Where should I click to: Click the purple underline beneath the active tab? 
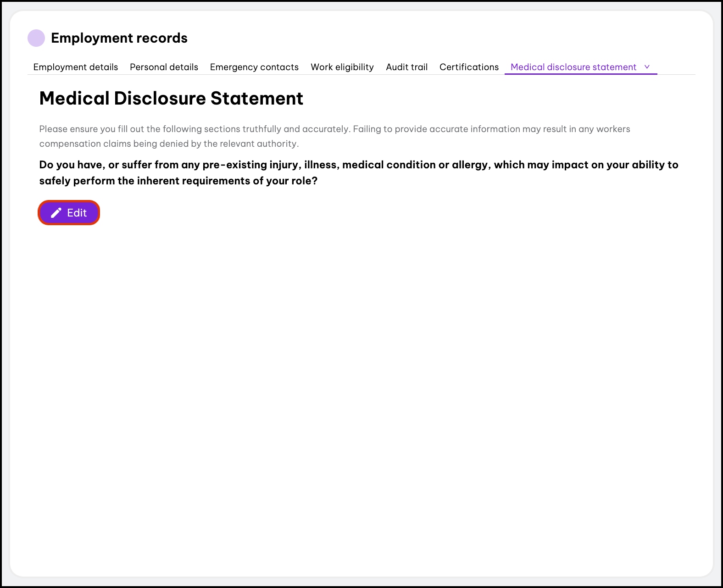pos(580,73)
